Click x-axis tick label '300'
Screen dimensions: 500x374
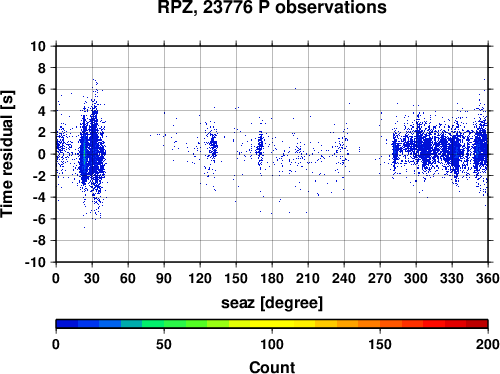pos(416,278)
